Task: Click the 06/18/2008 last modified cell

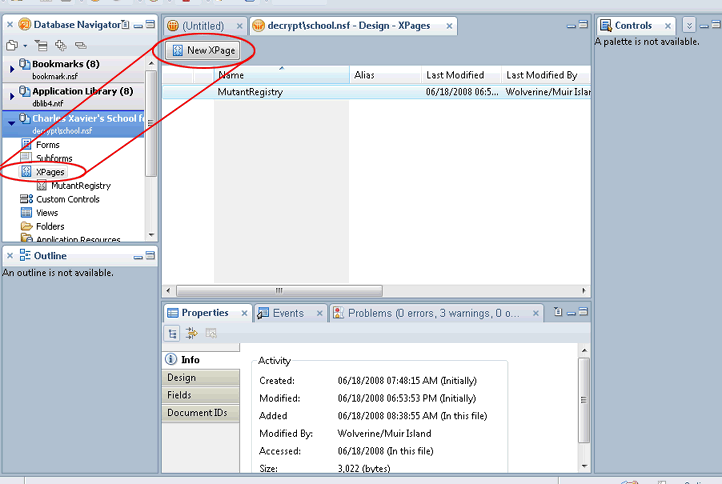Action: (461, 92)
